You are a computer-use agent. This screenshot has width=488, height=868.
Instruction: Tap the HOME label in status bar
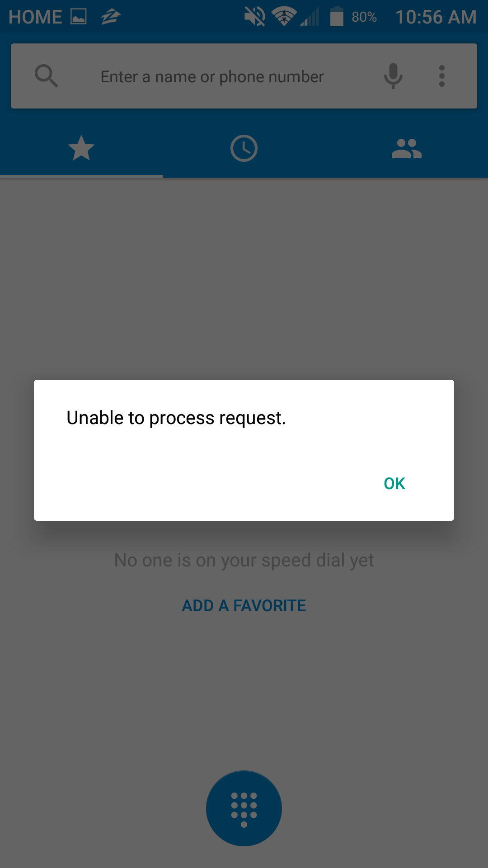[35, 17]
